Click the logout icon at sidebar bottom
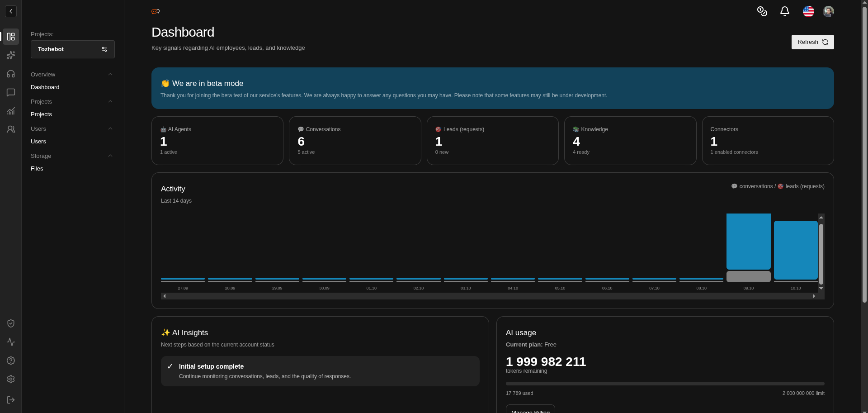This screenshot has height=413, width=868. point(11,400)
